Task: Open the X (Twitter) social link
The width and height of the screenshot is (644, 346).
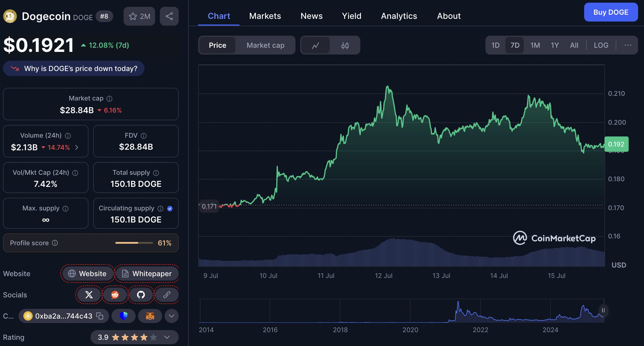Action: point(89,295)
